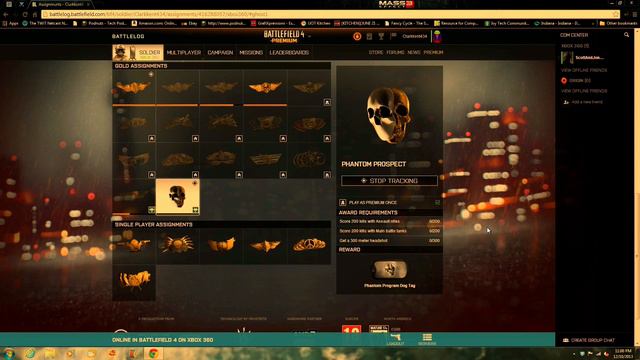
Task: Click the taskbar clock
Action: (x=623, y=353)
